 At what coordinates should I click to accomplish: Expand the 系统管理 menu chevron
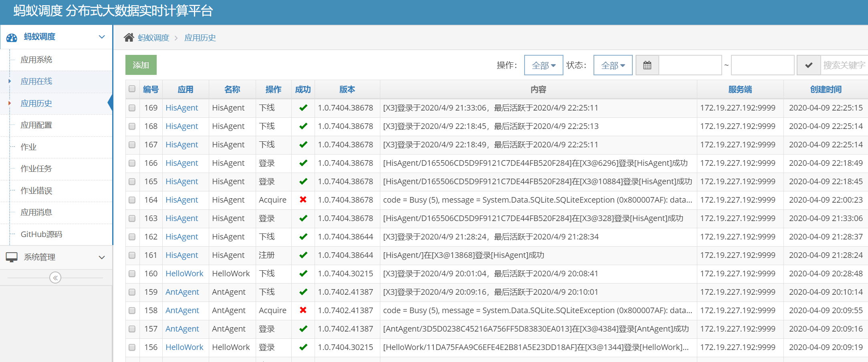(x=102, y=257)
